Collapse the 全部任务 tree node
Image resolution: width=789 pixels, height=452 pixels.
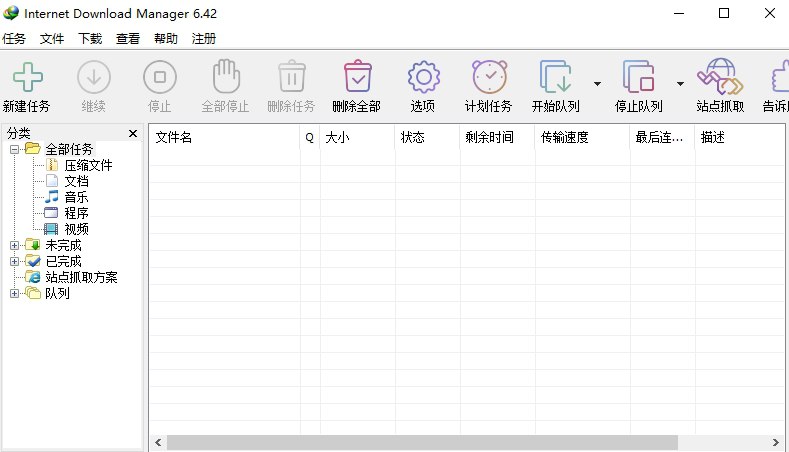coord(14,149)
